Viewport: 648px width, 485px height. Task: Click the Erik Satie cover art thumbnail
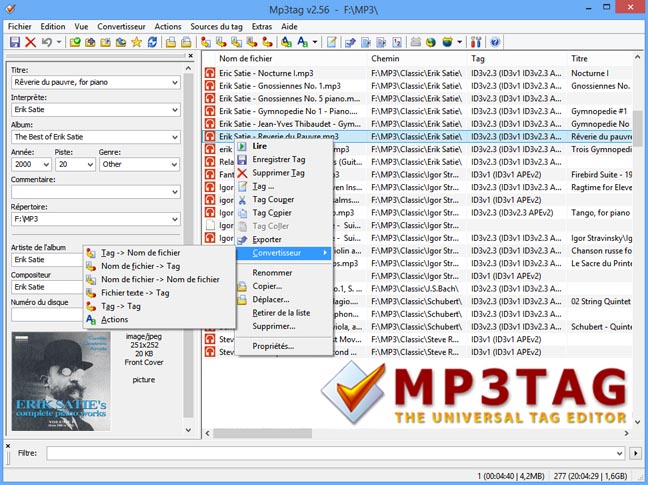(x=61, y=381)
